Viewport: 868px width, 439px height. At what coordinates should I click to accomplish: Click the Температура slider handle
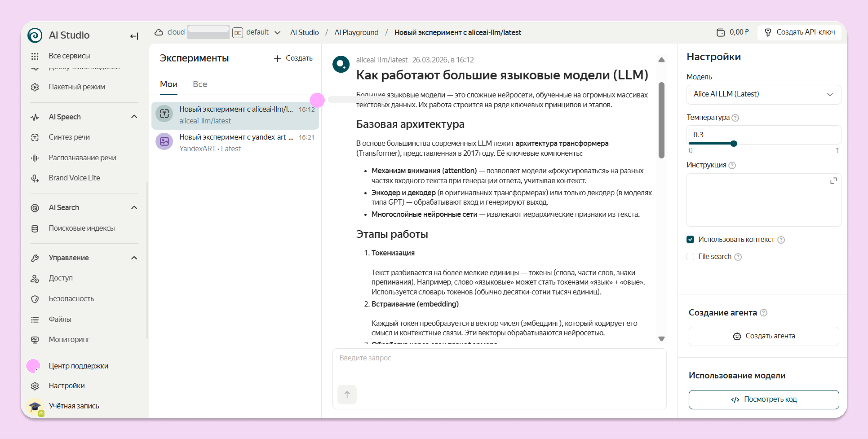tap(734, 144)
